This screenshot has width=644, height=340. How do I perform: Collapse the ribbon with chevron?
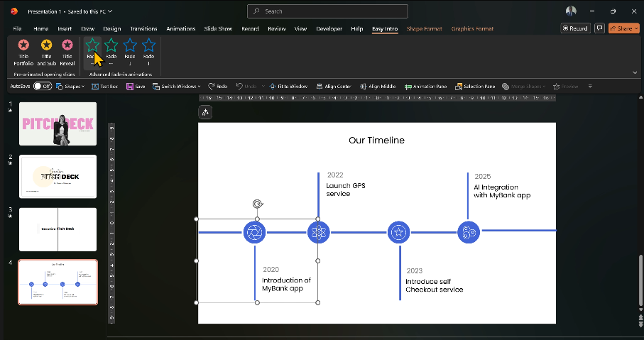[634, 72]
